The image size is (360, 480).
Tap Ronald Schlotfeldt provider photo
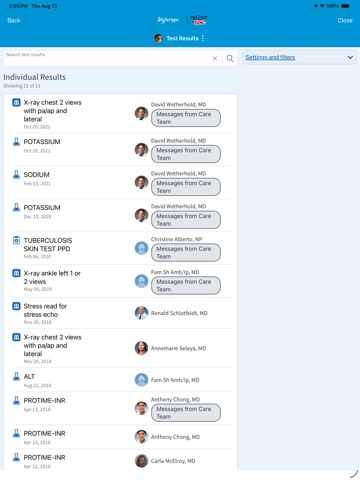141,313
